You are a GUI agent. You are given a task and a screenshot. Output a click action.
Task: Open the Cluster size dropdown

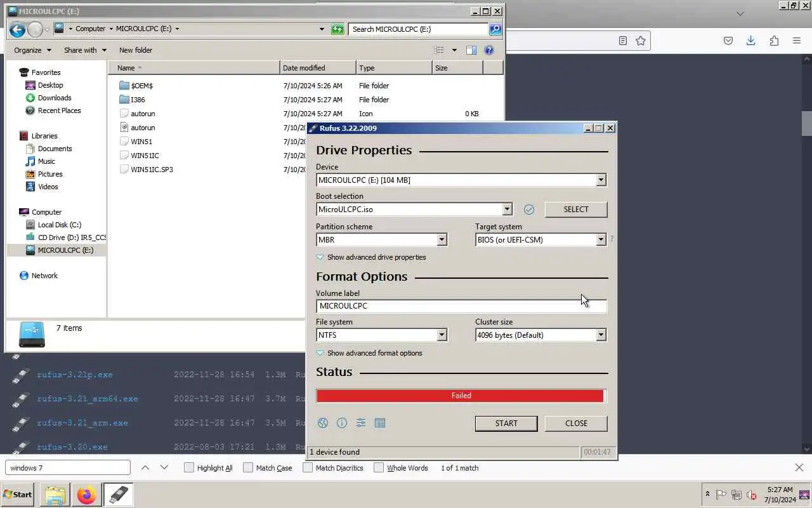601,335
